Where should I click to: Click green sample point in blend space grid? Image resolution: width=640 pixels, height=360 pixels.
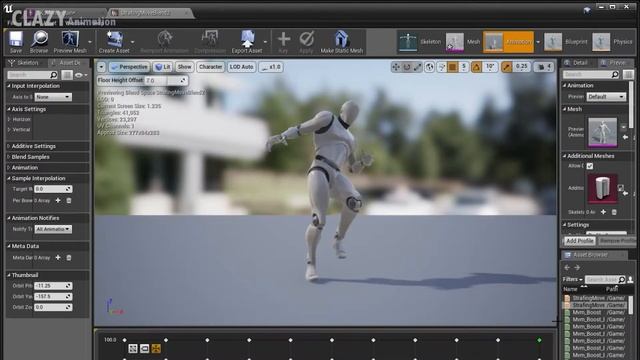pyautogui.click(x=539, y=340)
